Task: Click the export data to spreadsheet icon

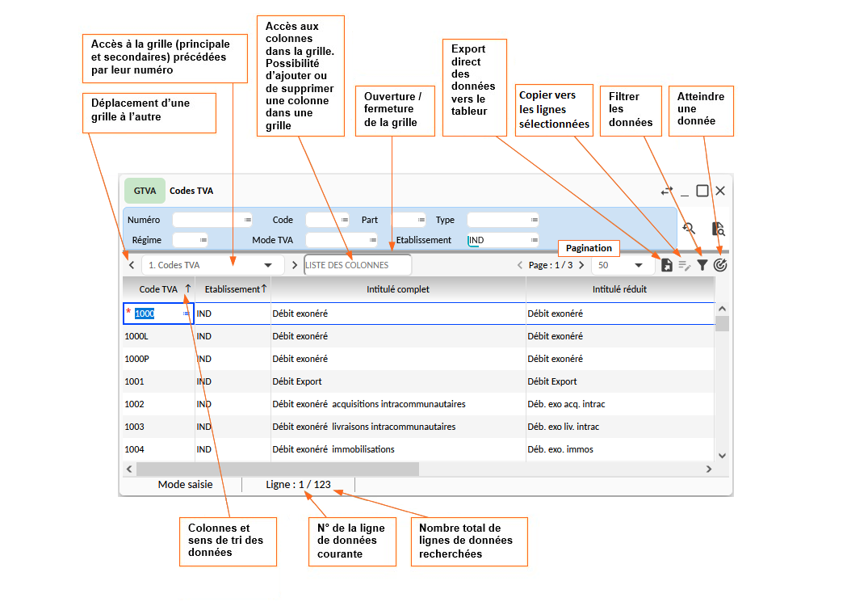Action: [667, 265]
